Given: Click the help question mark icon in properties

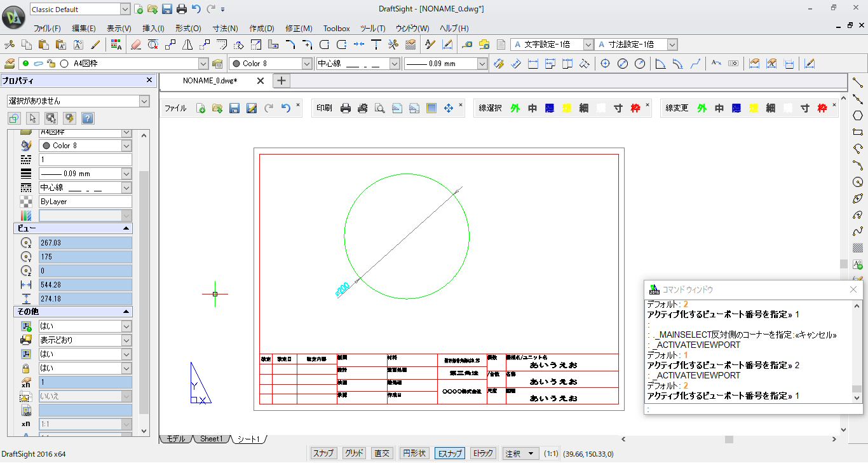Looking at the screenshot, I should 88,118.
